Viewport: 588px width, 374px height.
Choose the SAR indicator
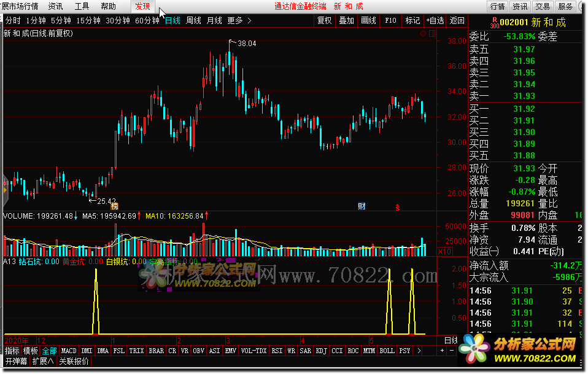click(x=306, y=351)
